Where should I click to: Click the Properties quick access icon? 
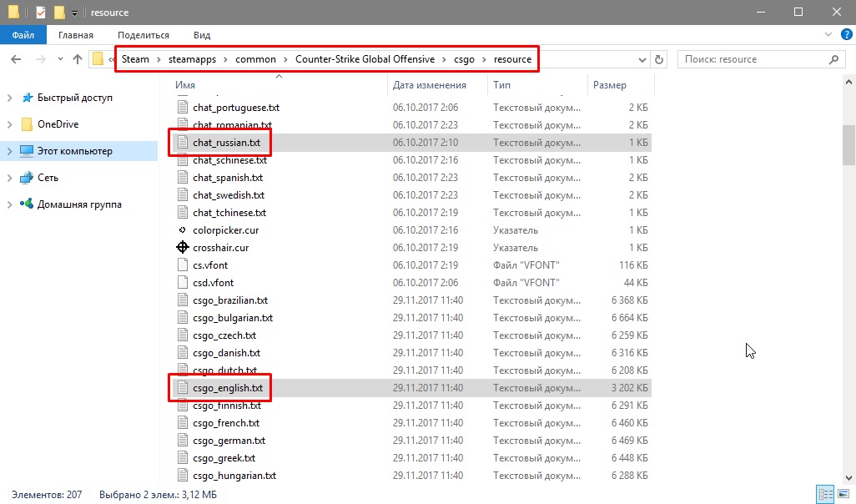click(x=40, y=12)
